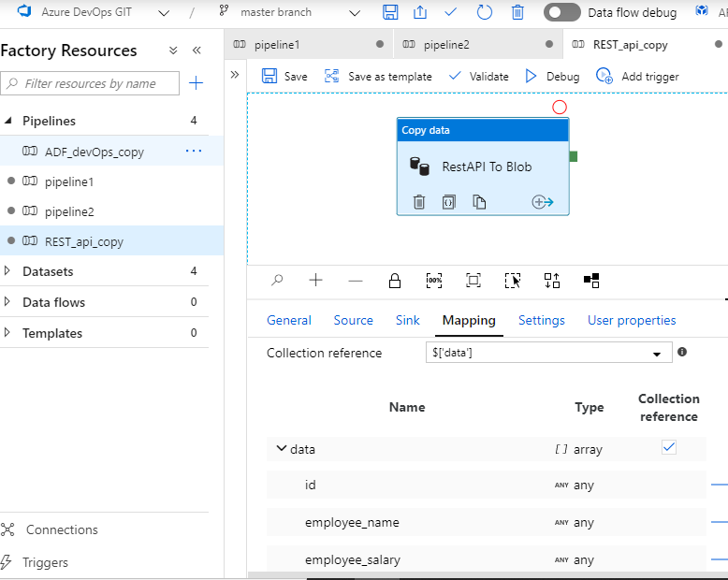This screenshot has height=580, width=728.
Task: Add a new factory resource with plus
Action: click(196, 83)
